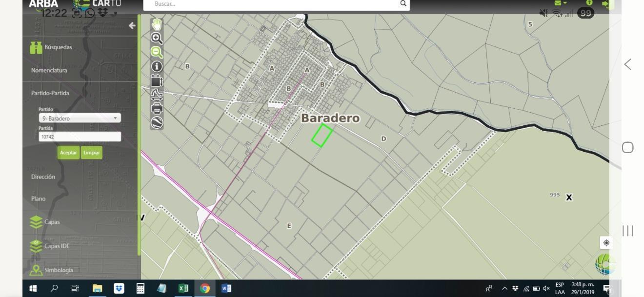The height and width of the screenshot is (297, 644).
Task: Collapse sidebar with the back arrow
Action: [x=132, y=25]
